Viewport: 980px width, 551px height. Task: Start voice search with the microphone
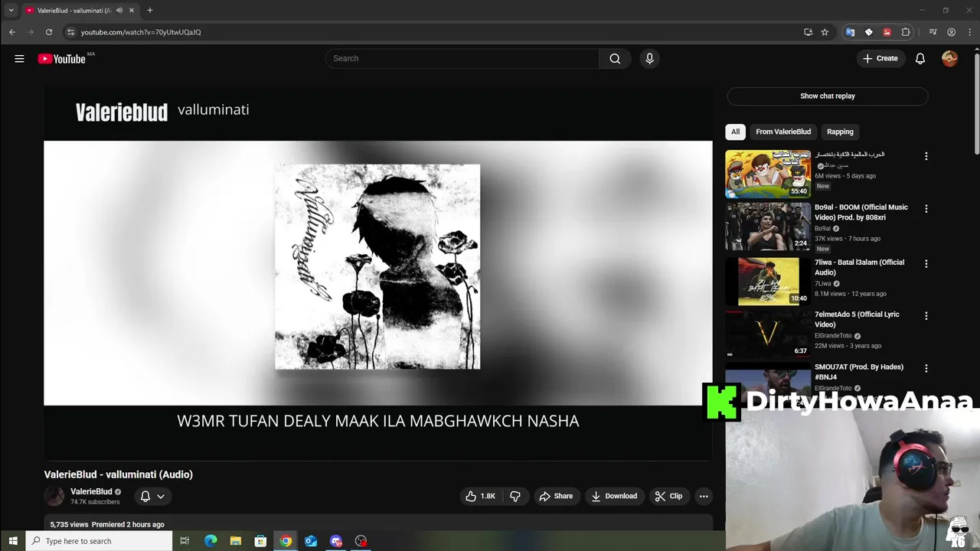[649, 58]
